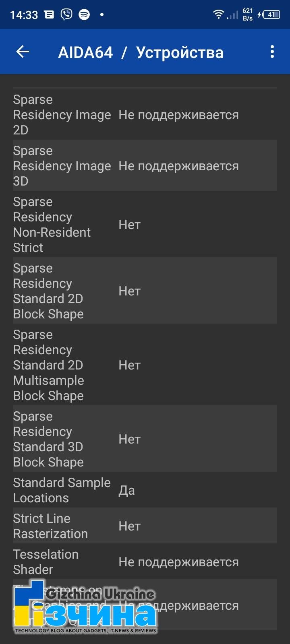Tap the Strict Line Rasterization row
This screenshot has width=290, height=644.
pyautogui.click(x=145, y=526)
